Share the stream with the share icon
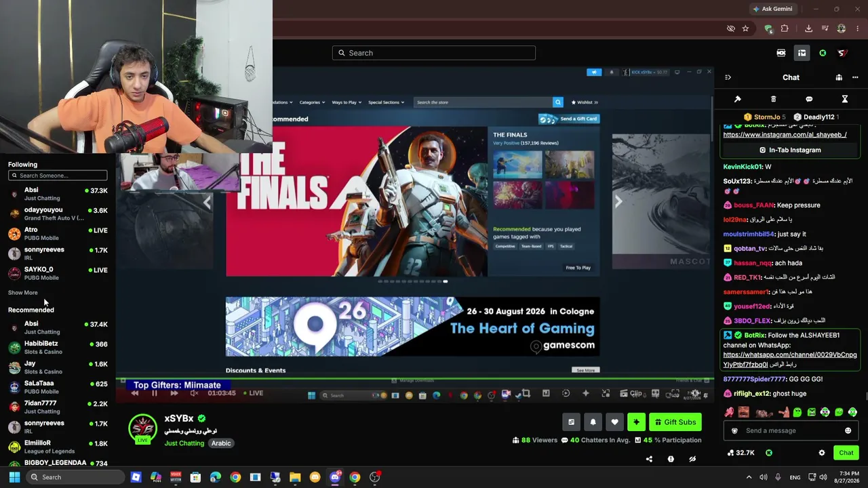 tap(649, 459)
